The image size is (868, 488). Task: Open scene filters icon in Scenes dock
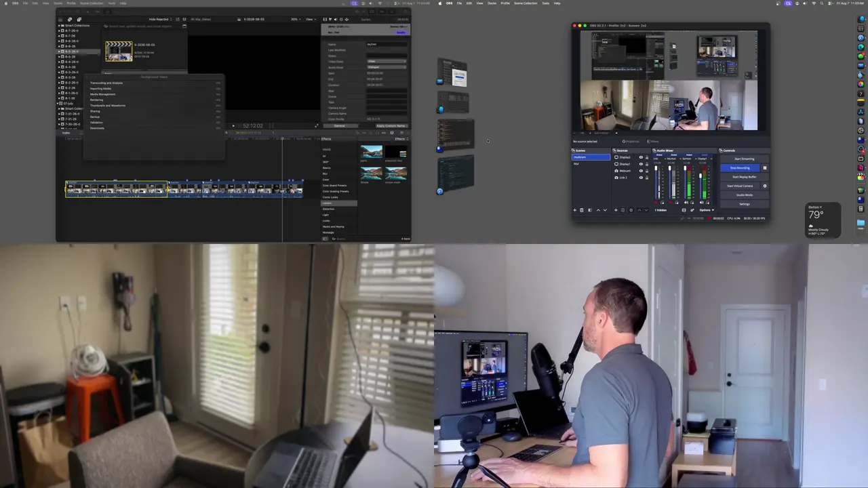click(590, 210)
